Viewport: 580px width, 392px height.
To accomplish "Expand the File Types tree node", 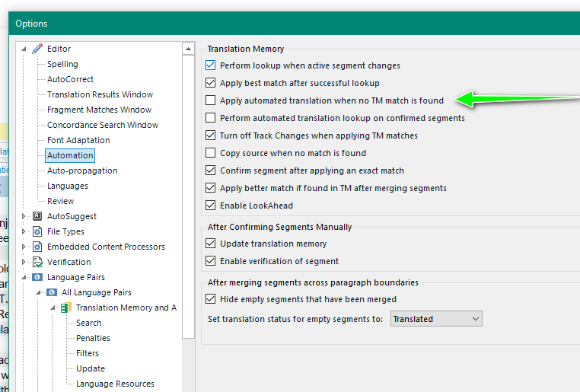I will [x=24, y=231].
